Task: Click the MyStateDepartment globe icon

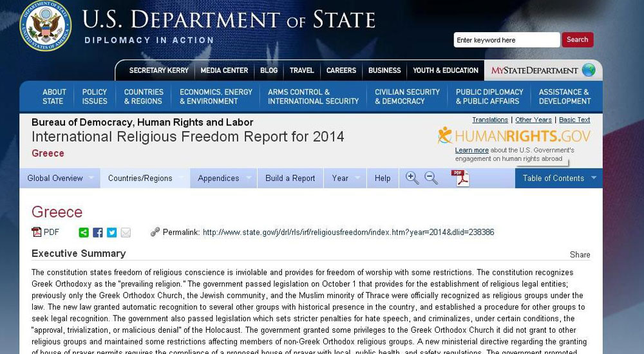Action: pyautogui.click(x=588, y=70)
